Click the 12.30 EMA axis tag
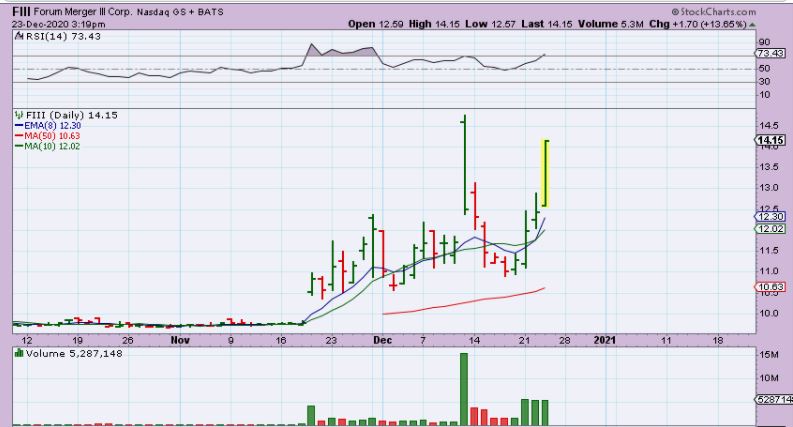 771,217
